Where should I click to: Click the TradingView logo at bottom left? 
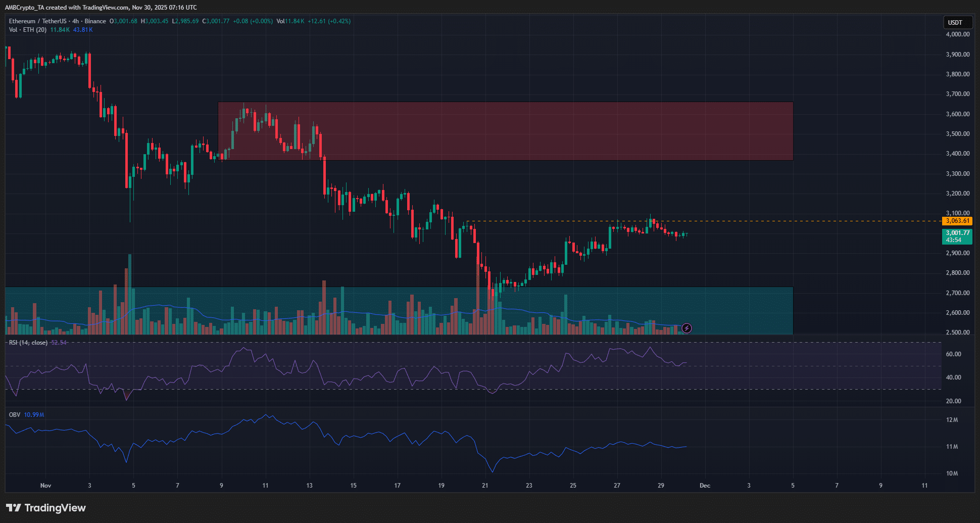46,508
